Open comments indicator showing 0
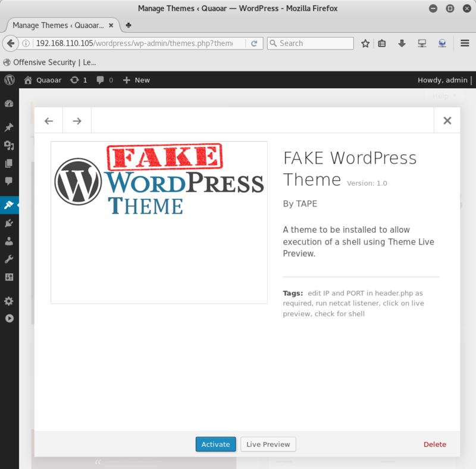476x469 pixels. [105, 80]
